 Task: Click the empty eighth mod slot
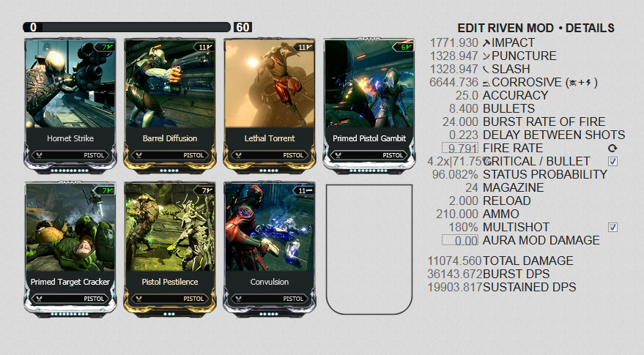tap(369, 250)
